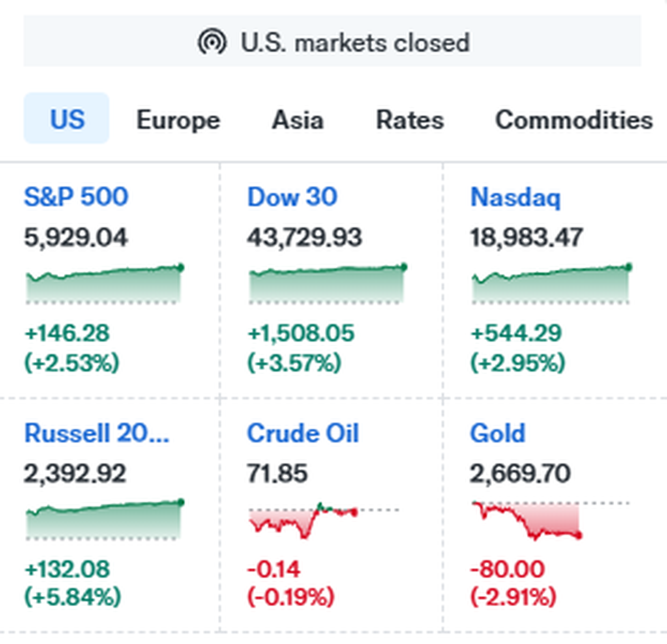Switch to the Commodities tab
Image resolution: width=667 pixels, height=644 pixels.
coord(574,120)
